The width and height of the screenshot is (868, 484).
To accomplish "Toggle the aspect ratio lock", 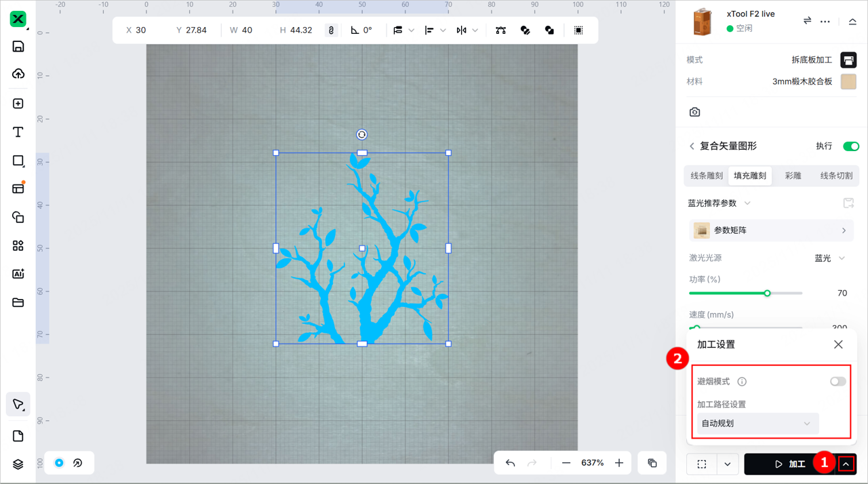I will click(331, 31).
